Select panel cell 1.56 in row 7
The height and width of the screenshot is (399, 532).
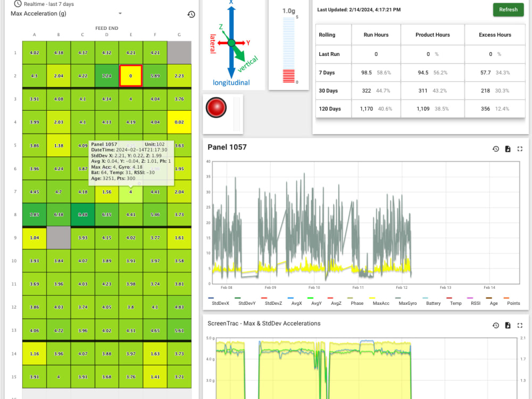click(x=106, y=192)
